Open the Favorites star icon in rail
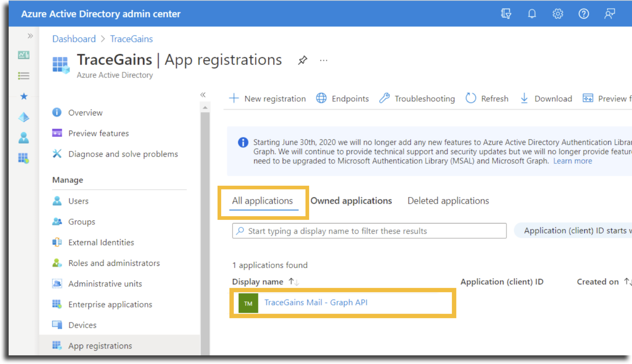 tap(24, 96)
